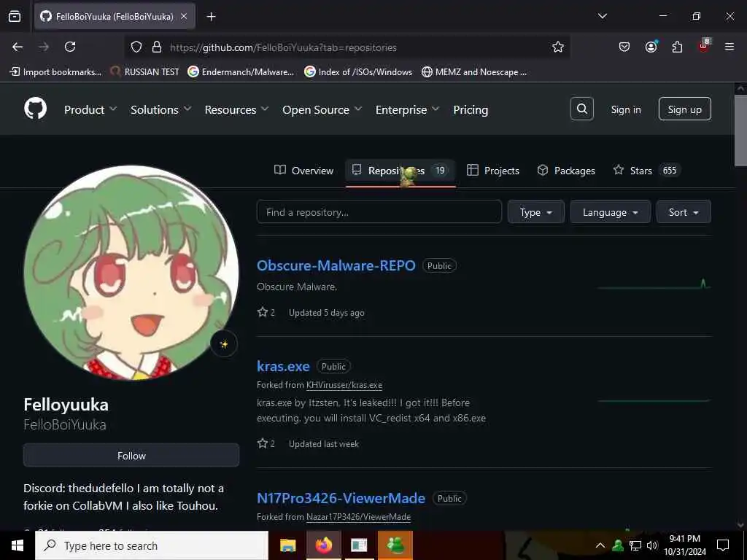Screen dimensions: 747x560
Task: Click the star icon under kras.exe
Action: point(263,443)
